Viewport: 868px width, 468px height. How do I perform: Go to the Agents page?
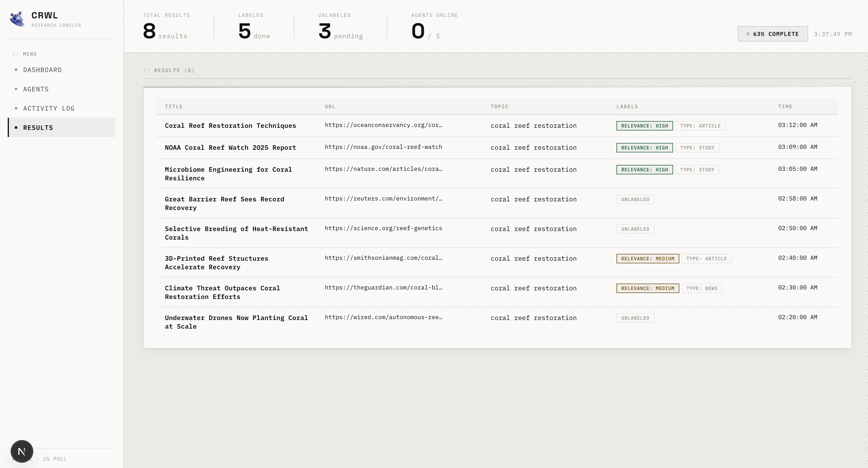[x=36, y=89]
